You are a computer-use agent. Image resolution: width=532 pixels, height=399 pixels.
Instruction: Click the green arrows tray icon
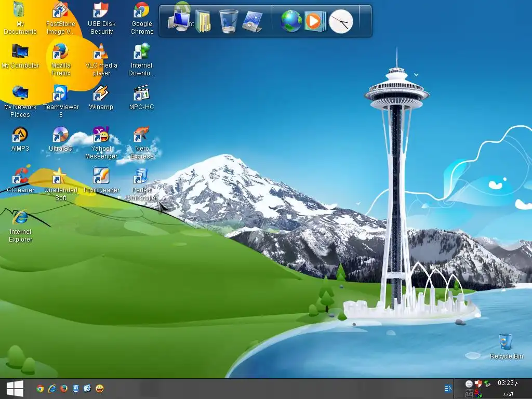coord(487,384)
